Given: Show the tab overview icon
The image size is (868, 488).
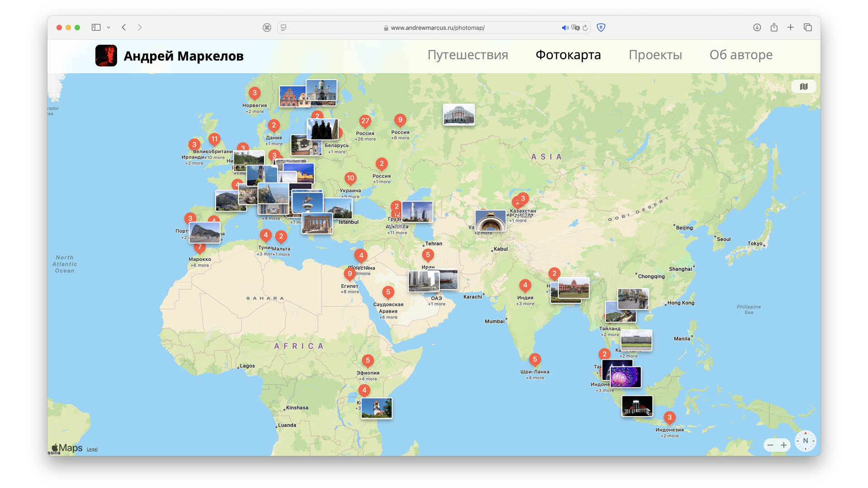Looking at the screenshot, I should pos(807,28).
